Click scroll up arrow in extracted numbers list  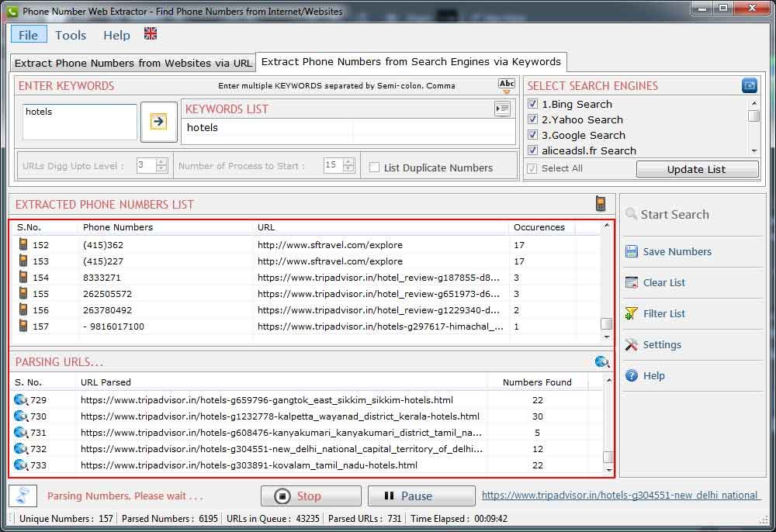point(607,226)
